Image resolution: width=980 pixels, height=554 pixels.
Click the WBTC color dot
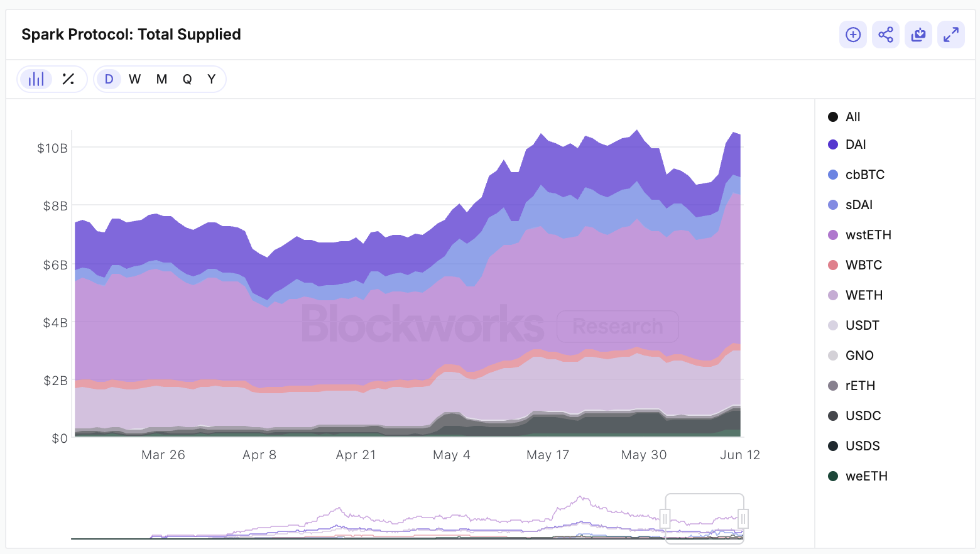[833, 265]
